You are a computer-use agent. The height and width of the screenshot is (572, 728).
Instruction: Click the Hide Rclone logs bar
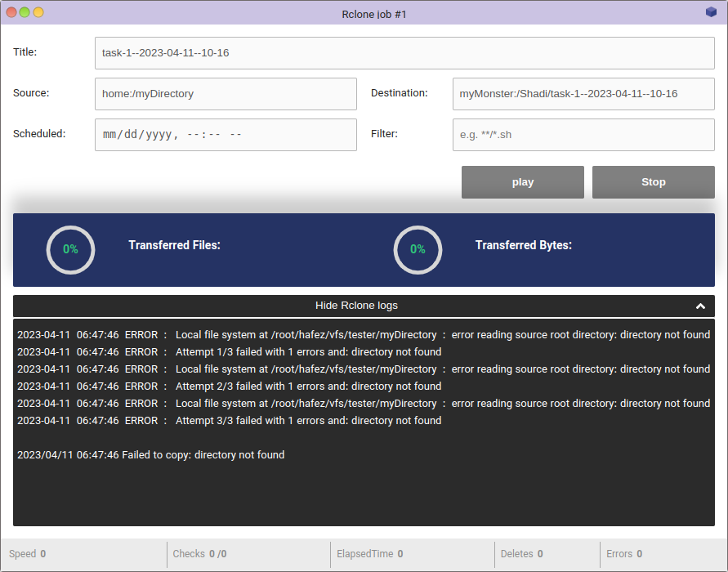[x=356, y=306]
